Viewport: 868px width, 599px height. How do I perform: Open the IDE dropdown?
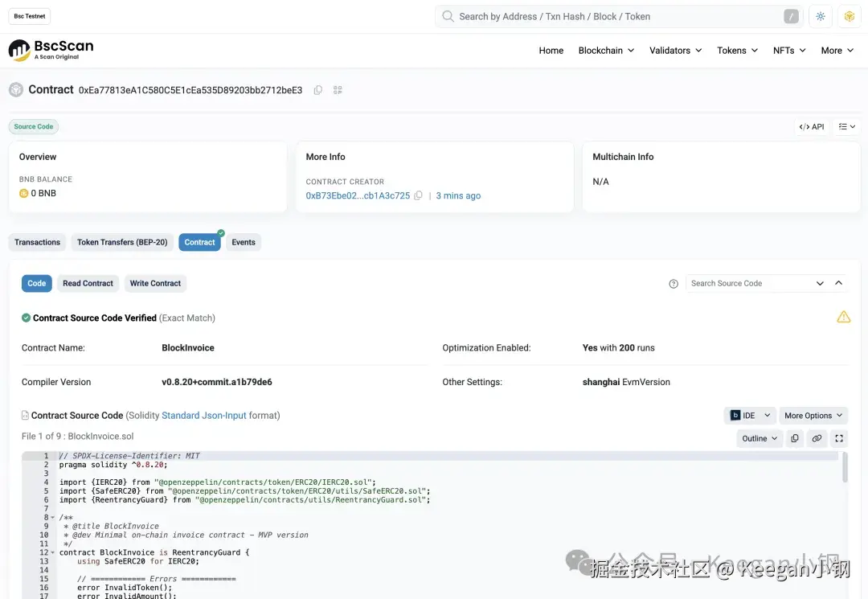point(750,416)
